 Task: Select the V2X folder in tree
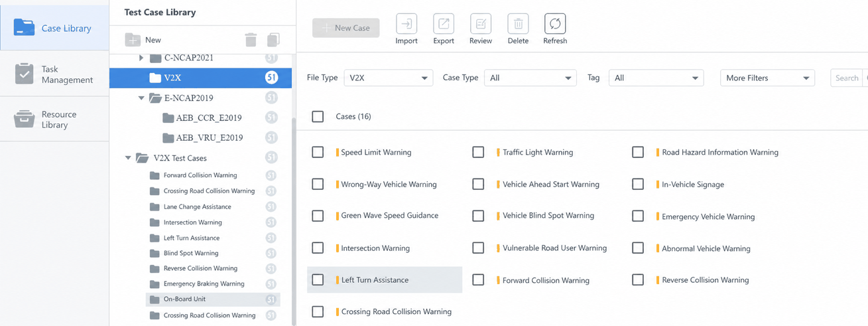200,78
